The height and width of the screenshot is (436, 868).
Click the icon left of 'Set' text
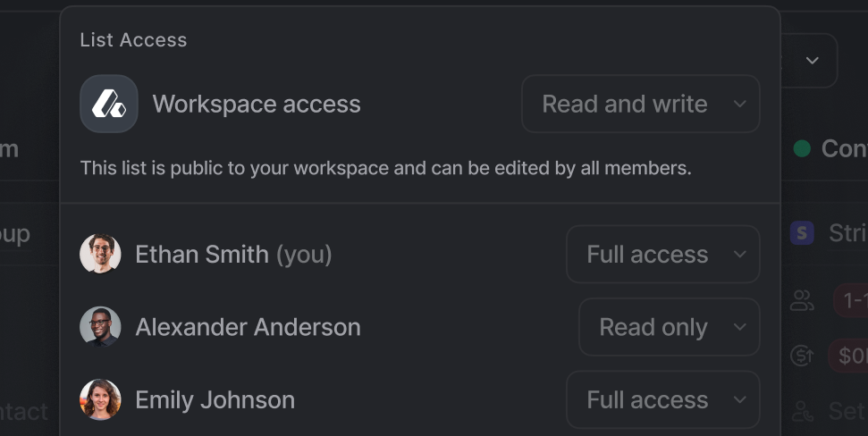coord(802,411)
